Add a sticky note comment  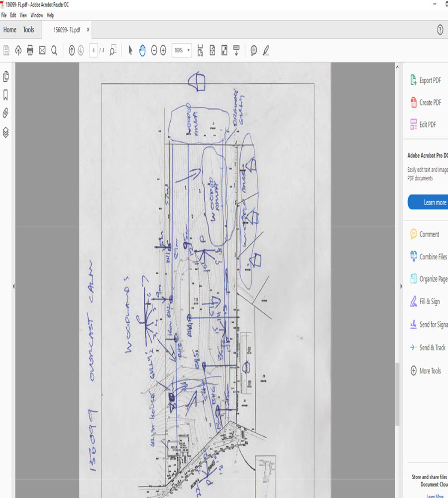coord(254,50)
